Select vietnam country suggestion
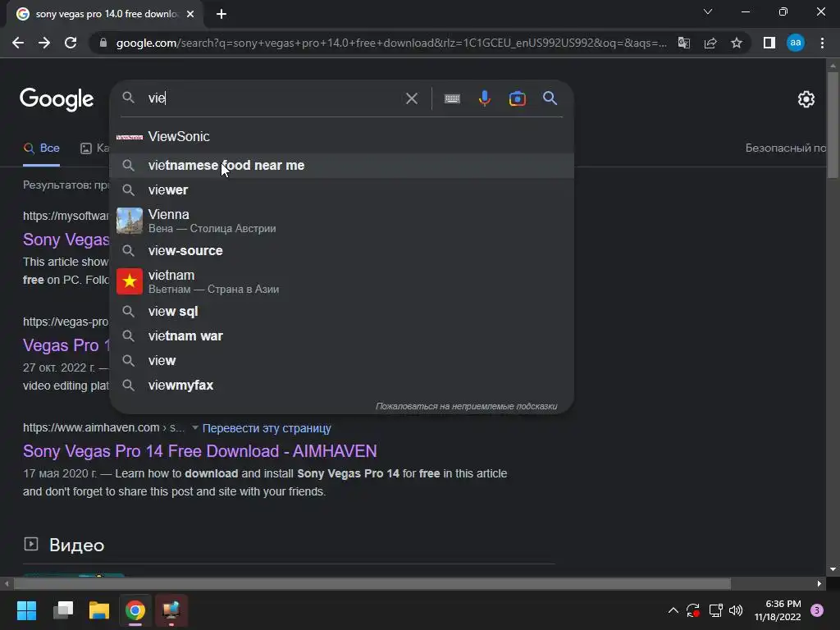 tap(342, 281)
